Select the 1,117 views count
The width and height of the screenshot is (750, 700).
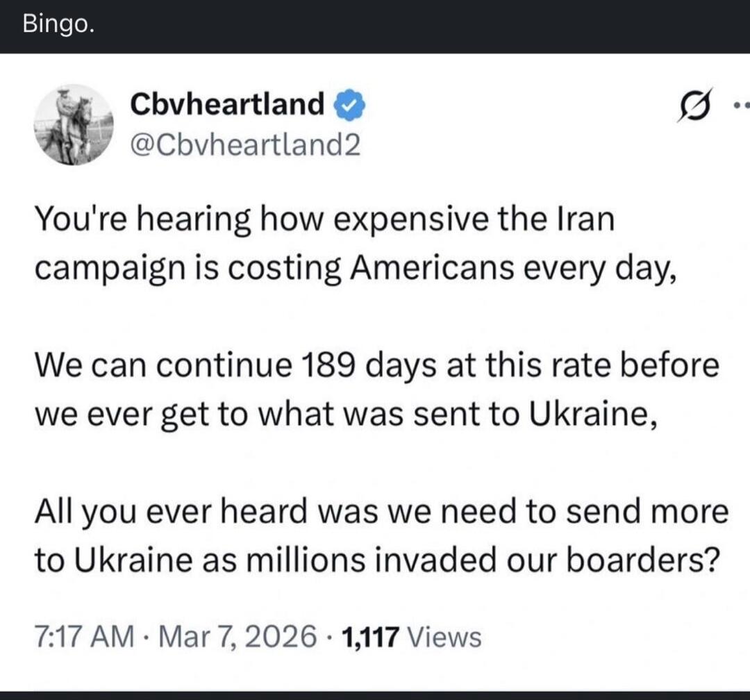[368, 636]
